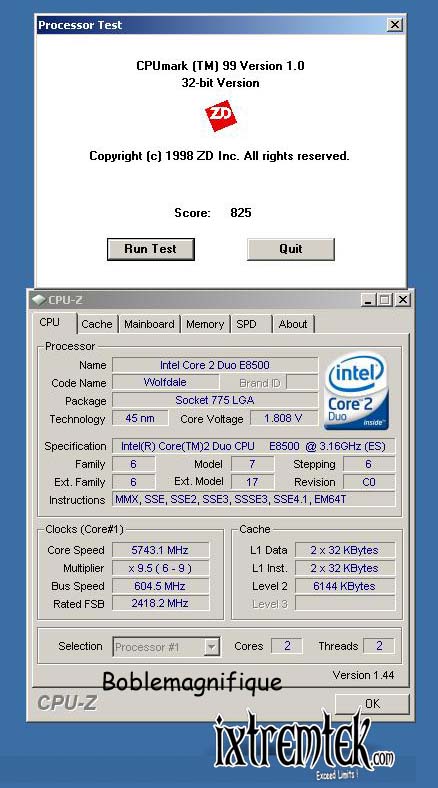
Task: Click the Cores value 2
Action: click(287, 646)
